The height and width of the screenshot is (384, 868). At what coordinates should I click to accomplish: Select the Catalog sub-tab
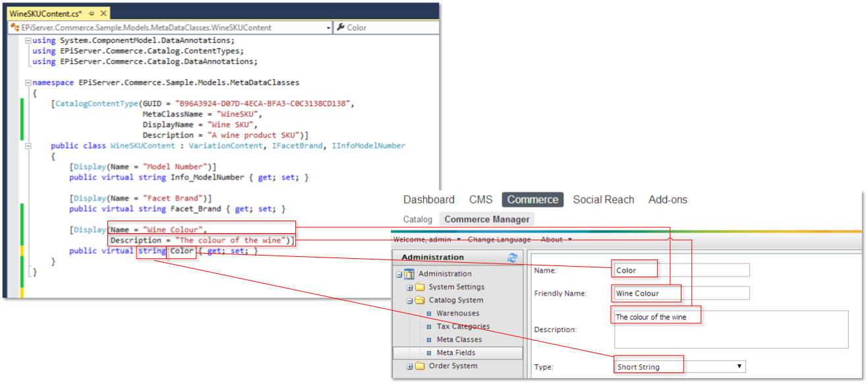(418, 219)
